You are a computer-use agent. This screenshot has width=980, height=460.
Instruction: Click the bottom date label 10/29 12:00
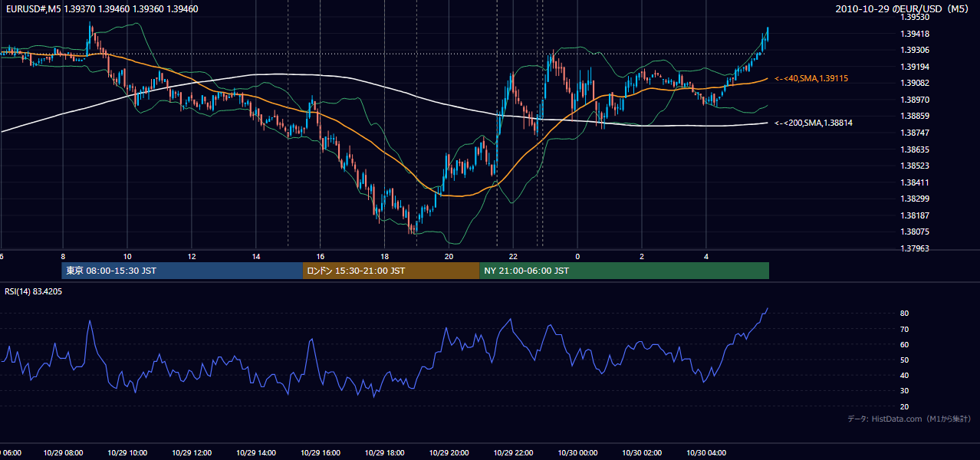(190, 453)
